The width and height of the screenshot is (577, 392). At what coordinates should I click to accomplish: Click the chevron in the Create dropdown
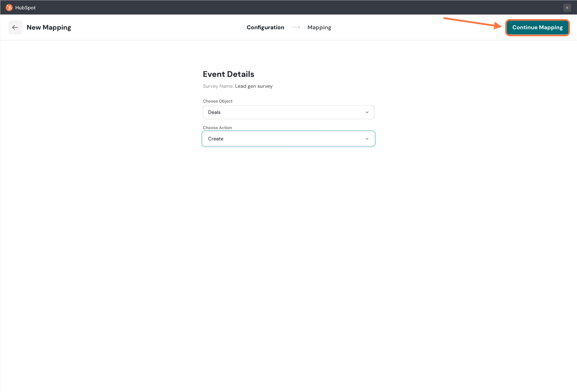367,139
